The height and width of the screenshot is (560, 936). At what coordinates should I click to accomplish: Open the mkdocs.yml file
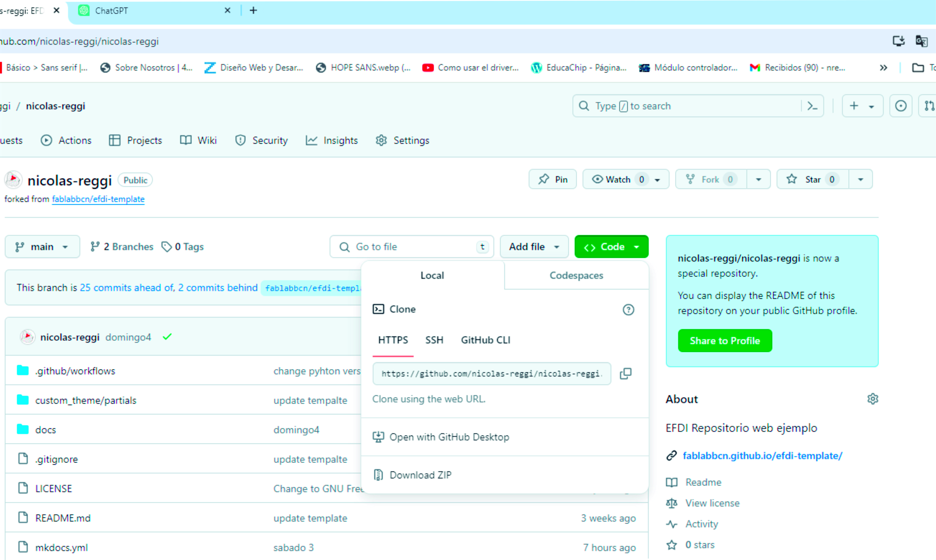tap(62, 548)
